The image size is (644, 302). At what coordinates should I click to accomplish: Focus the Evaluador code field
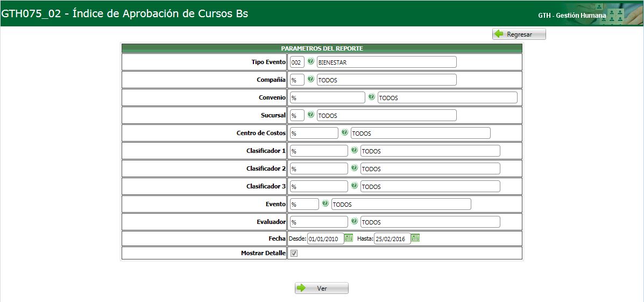[319, 221]
